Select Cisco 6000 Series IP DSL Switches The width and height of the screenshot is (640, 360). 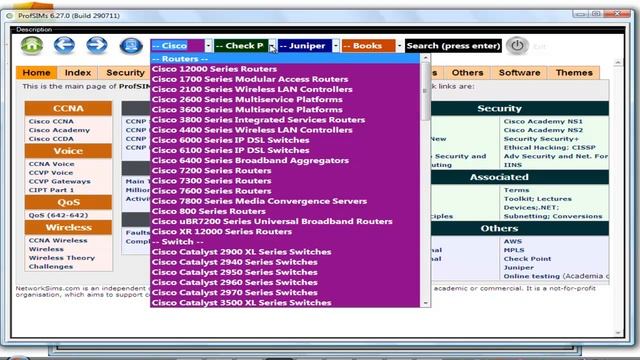click(x=285, y=140)
